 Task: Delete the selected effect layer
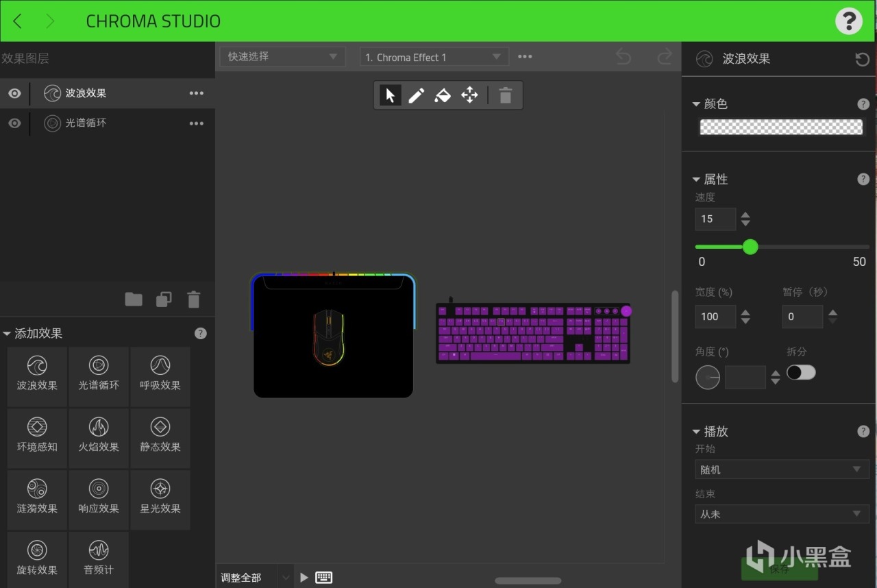click(194, 299)
